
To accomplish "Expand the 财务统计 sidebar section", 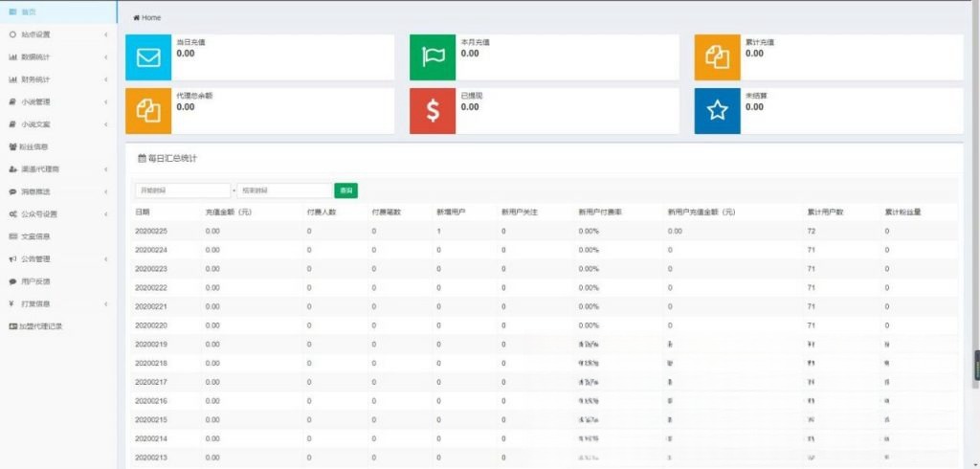I will 56,79.
